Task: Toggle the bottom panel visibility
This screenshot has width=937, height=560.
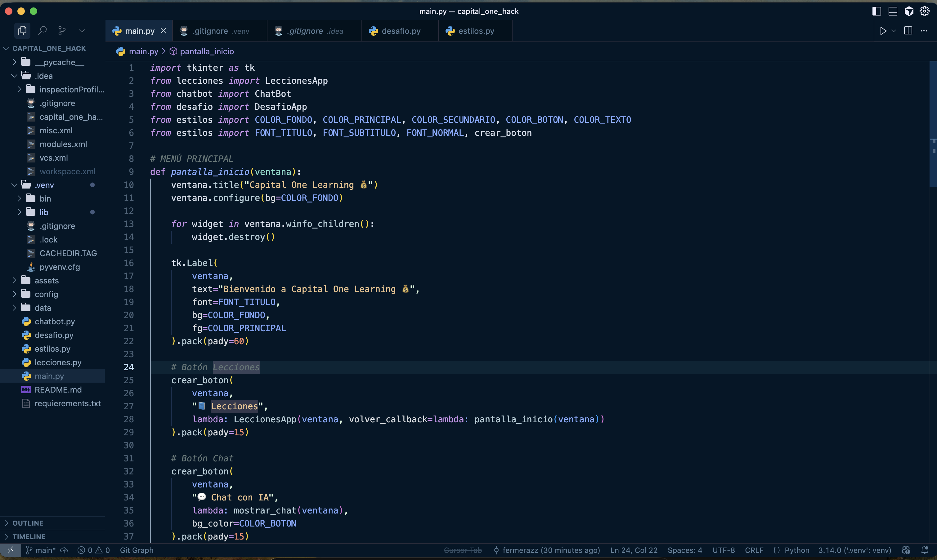Action: point(892,11)
